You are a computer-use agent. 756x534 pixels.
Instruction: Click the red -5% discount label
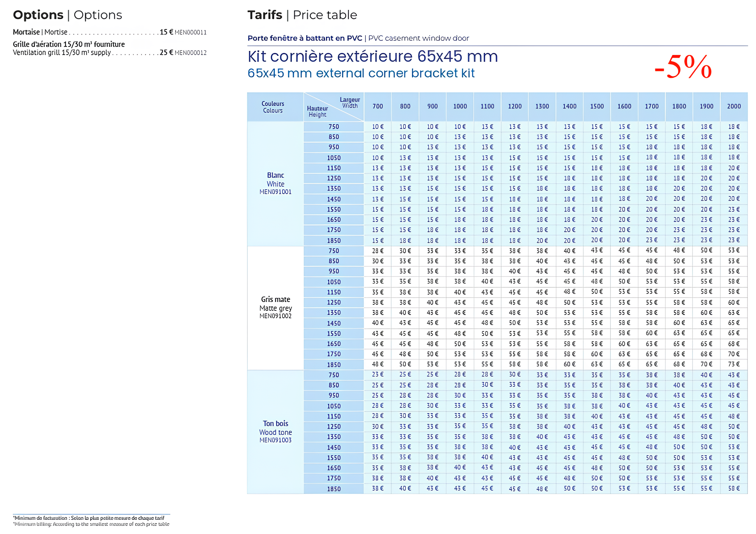pos(682,67)
